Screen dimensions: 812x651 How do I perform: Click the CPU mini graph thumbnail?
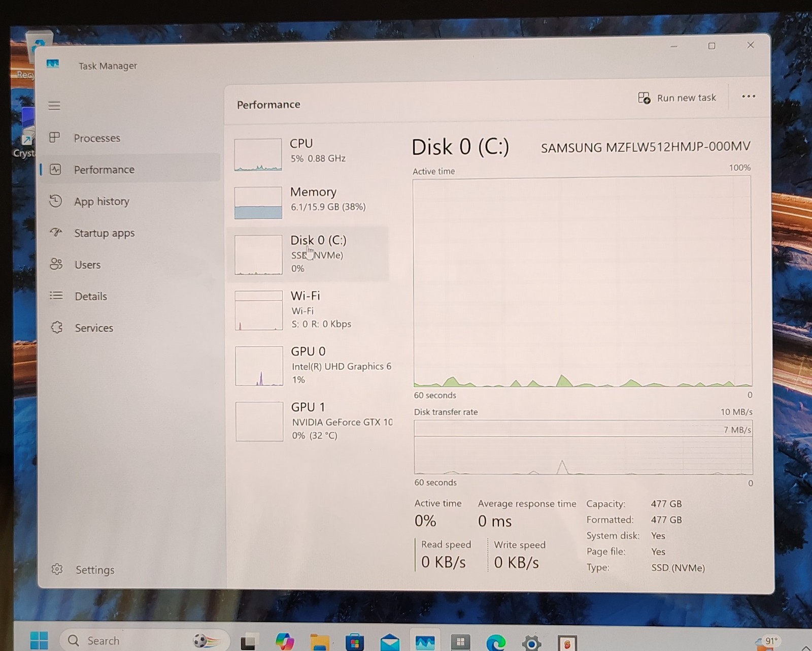point(258,154)
